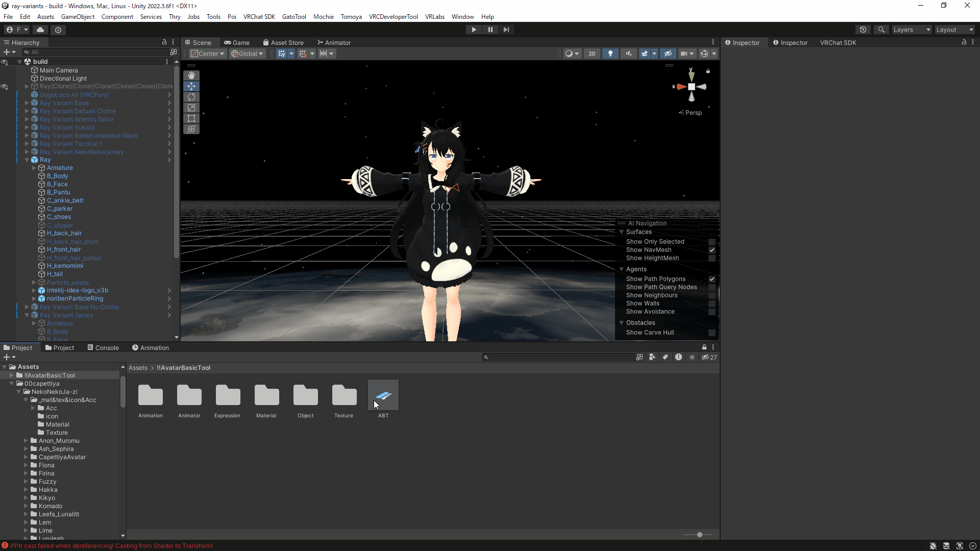Select the Rotate tool in scene
The height and width of the screenshot is (551, 980).
pos(191,97)
